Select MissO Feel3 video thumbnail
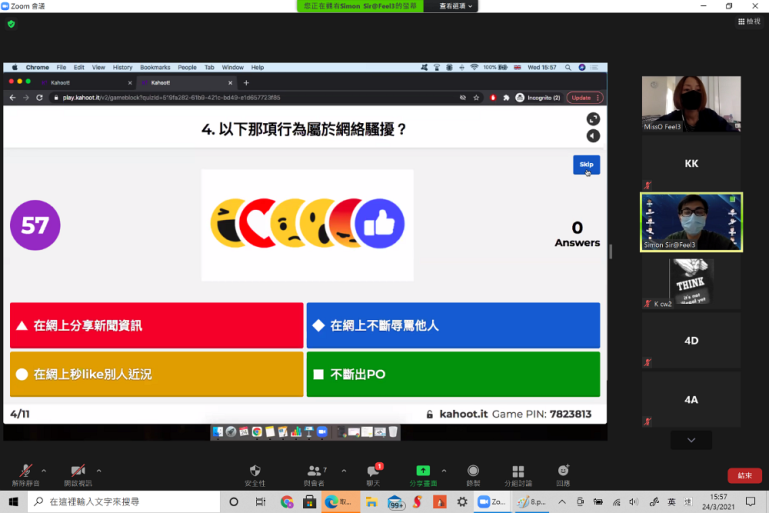 click(691, 103)
